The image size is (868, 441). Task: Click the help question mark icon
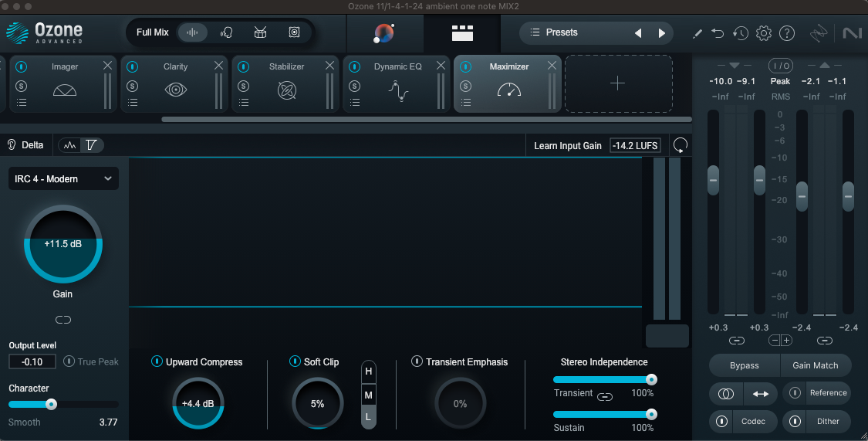pos(787,33)
